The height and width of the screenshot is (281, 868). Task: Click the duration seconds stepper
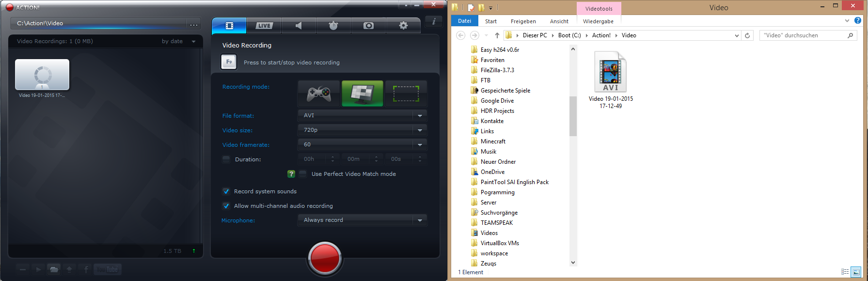pyautogui.click(x=420, y=159)
